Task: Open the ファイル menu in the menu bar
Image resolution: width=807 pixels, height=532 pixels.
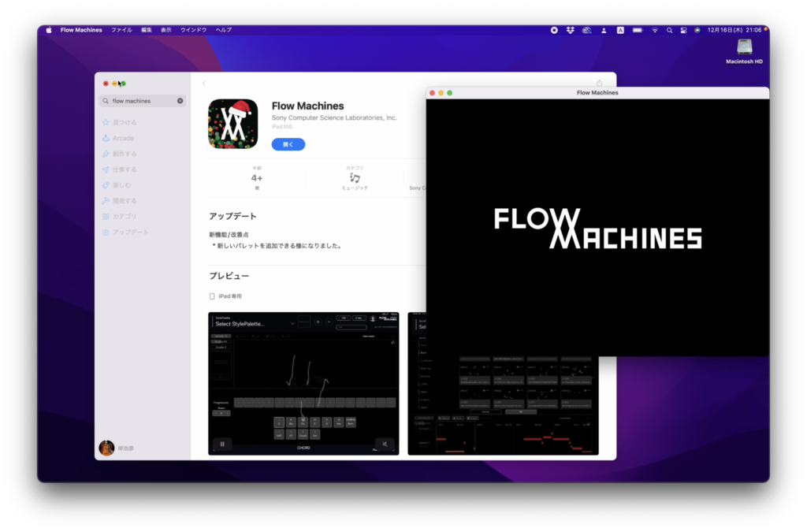Action: click(x=121, y=30)
